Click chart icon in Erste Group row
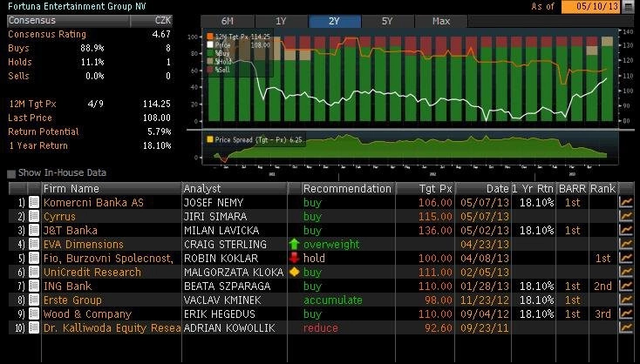The width and height of the screenshot is (640, 364). 626,300
